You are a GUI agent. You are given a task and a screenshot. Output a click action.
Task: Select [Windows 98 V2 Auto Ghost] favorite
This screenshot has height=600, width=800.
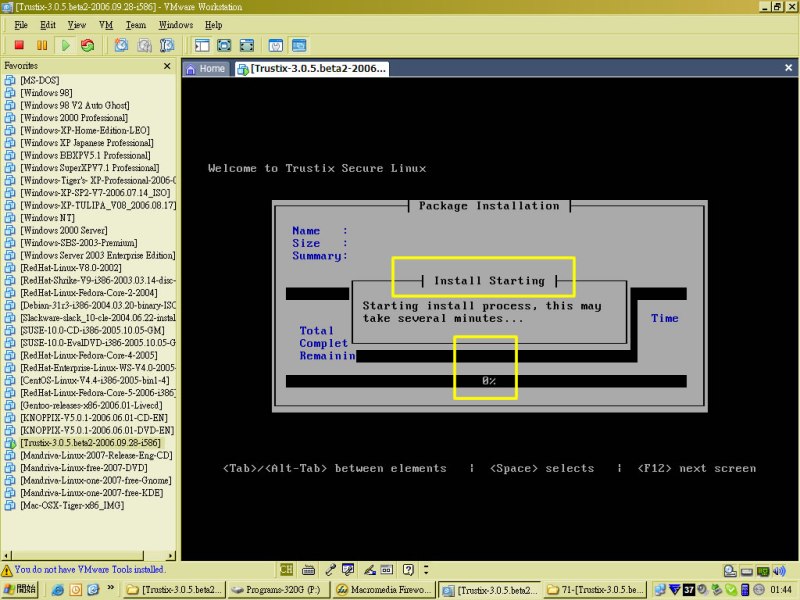click(x=74, y=105)
